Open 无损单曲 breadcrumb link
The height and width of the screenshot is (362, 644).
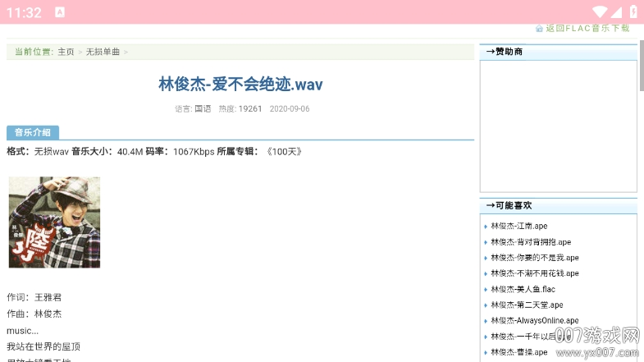103,52
